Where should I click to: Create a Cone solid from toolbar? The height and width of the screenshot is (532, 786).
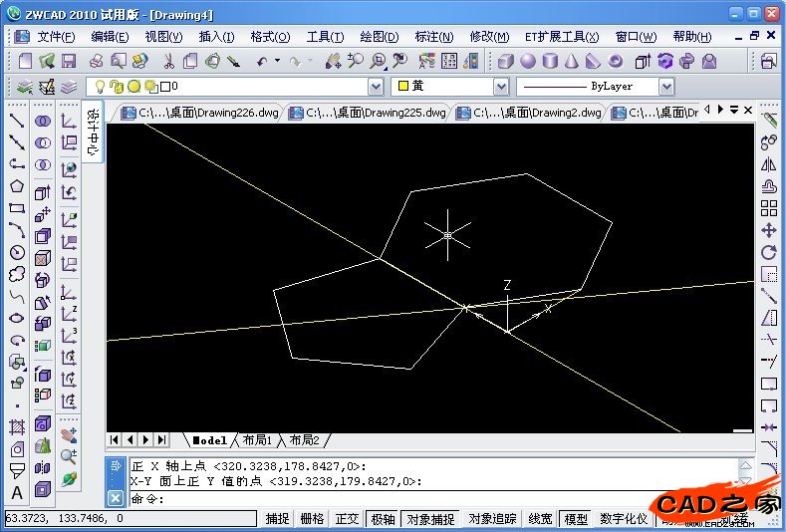click(572, 61)
